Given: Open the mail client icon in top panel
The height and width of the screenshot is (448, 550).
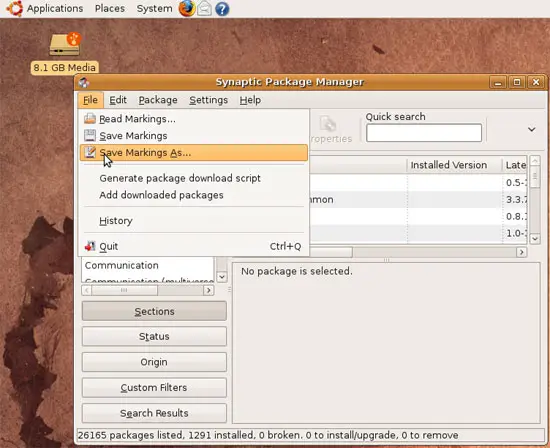Looking at the screenshot, I should click(x=204, y=8).
